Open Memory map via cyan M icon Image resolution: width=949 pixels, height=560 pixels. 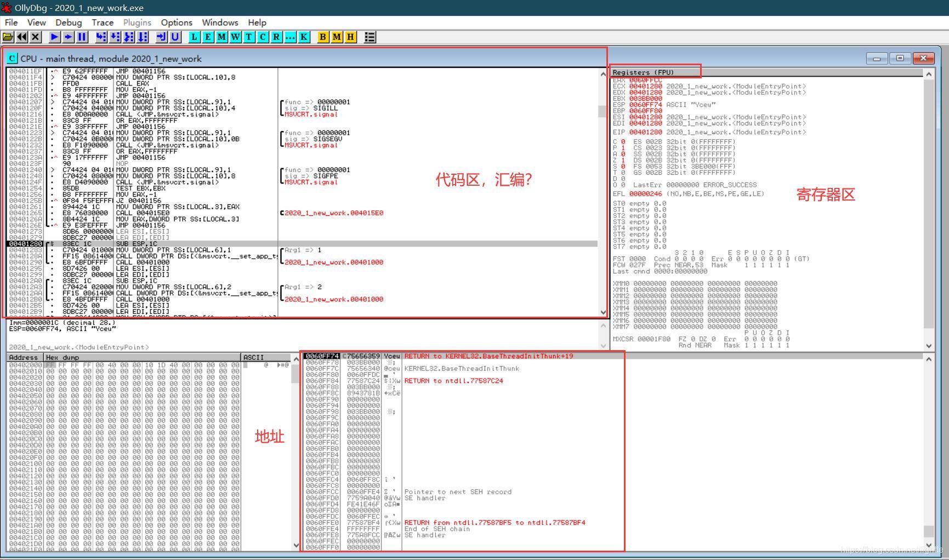tap(221, 37)
